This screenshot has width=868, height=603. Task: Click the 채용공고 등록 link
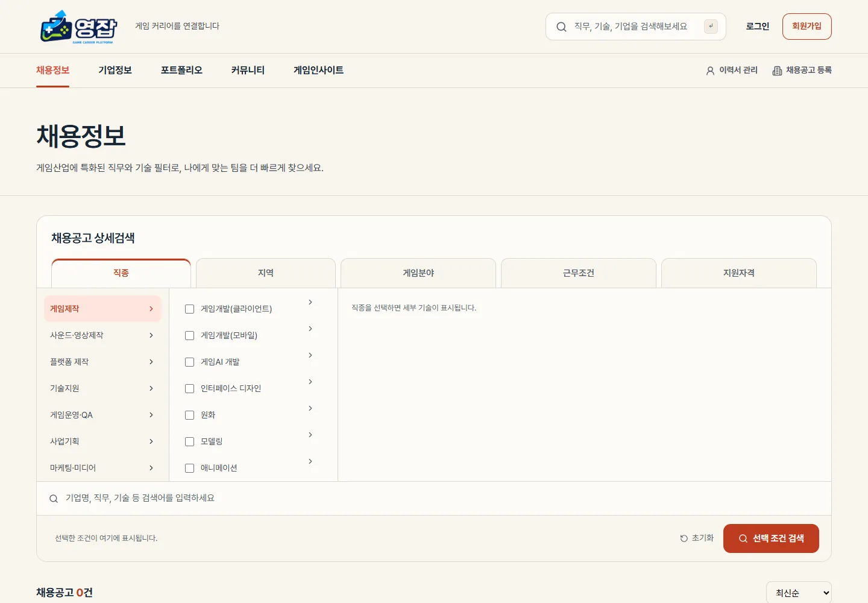pyautogui.click(x=802, y=71)
